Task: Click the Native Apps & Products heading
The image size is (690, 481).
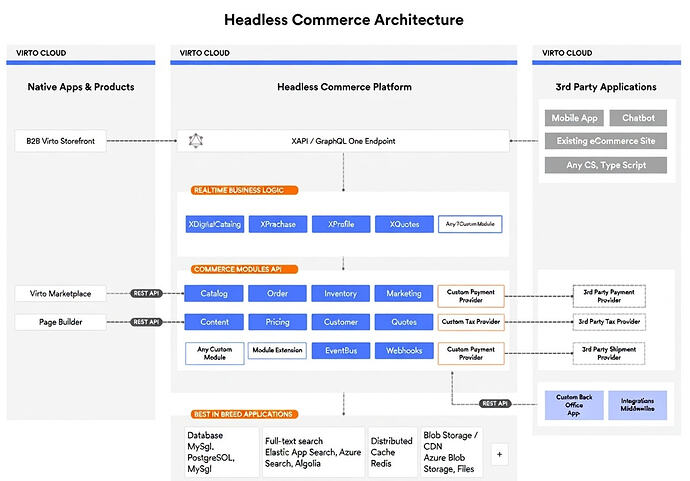Action: coord(81,87)
